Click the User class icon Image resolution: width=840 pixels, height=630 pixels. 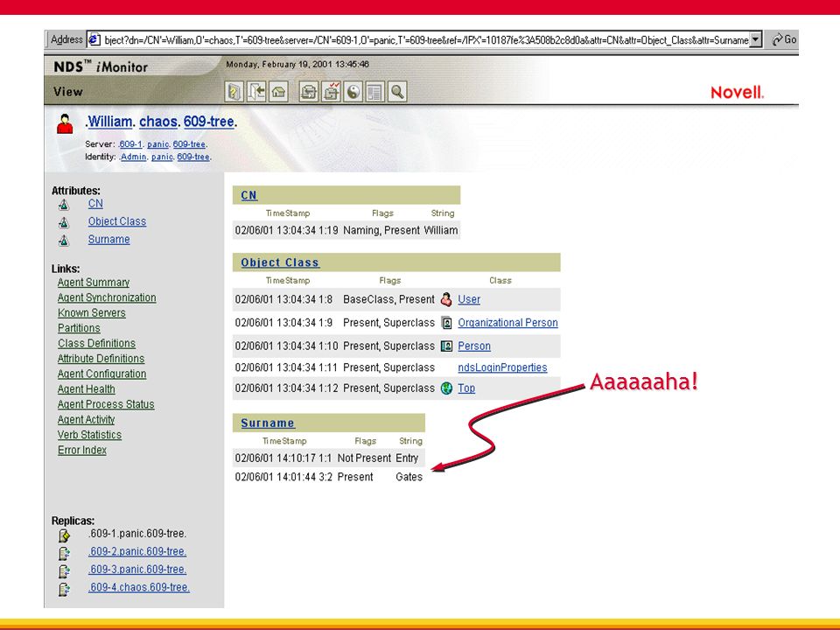pyautogui.click(x=446, y=299)
